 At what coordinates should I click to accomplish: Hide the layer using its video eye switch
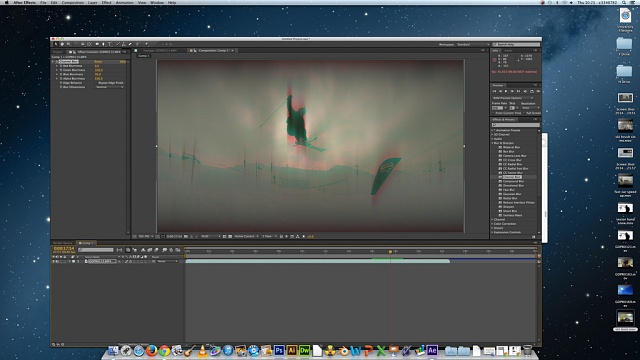53,261
